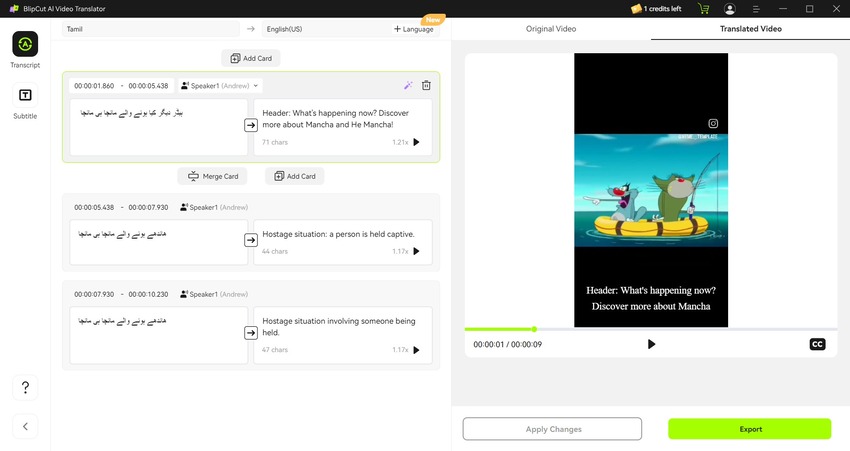Click the Merge Card button
850x451 pixels.
pyautogui.click(x=212, y=176)
